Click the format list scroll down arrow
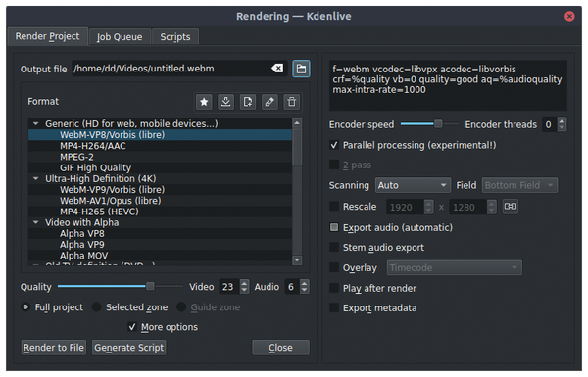Screen dimensions: 588x377 pyautogui.click(x=297, y=259)
